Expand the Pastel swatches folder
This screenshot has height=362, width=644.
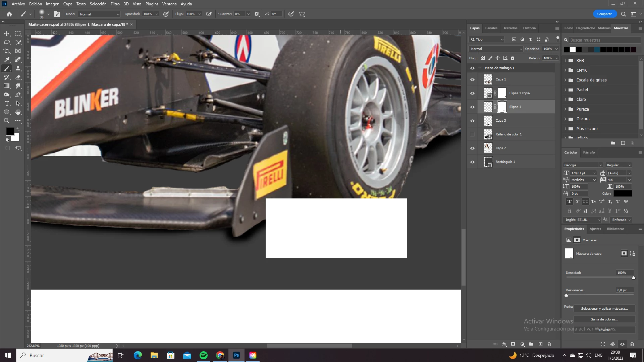pos(565,90)
